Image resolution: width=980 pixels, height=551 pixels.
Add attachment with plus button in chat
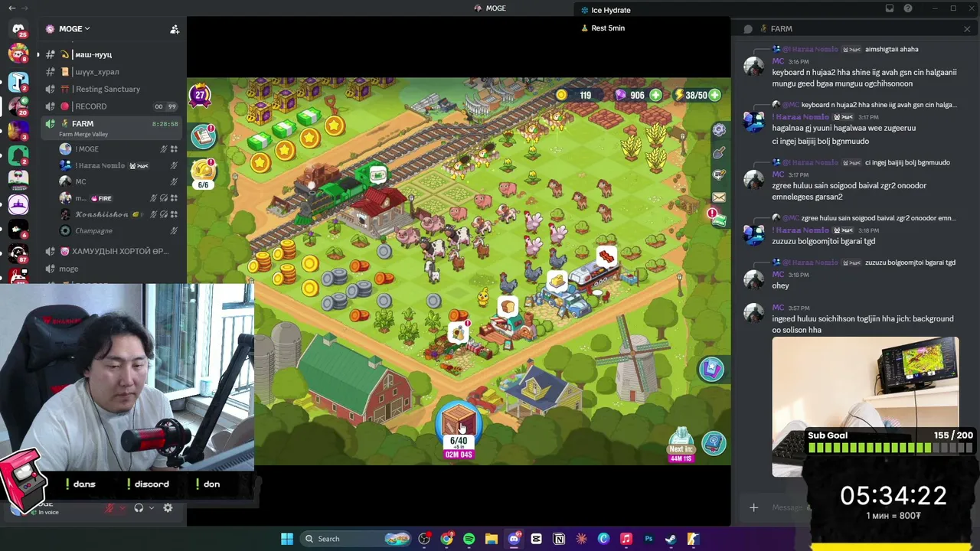click(x=753, y=507)
